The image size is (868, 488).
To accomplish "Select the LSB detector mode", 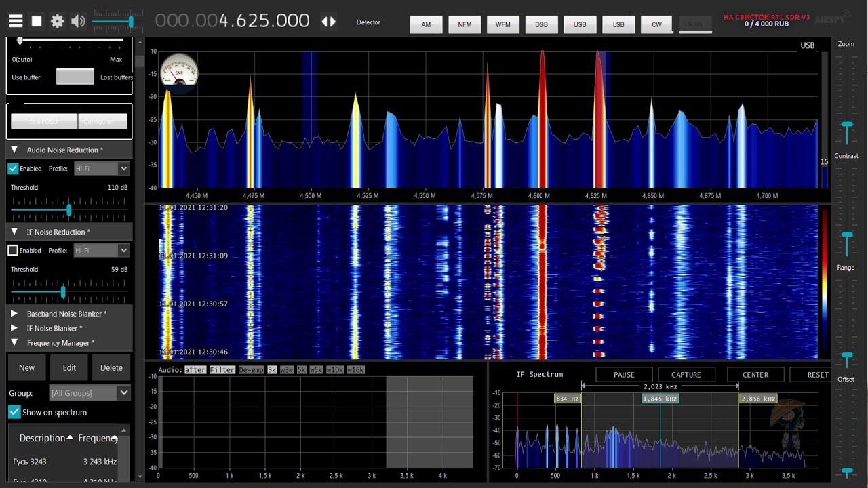I will click(618, 24).
